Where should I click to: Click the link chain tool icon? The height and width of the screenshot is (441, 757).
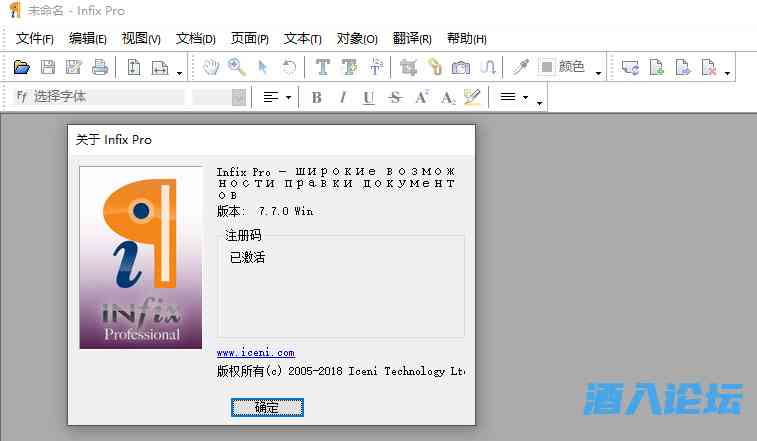[x=434, y=67]
